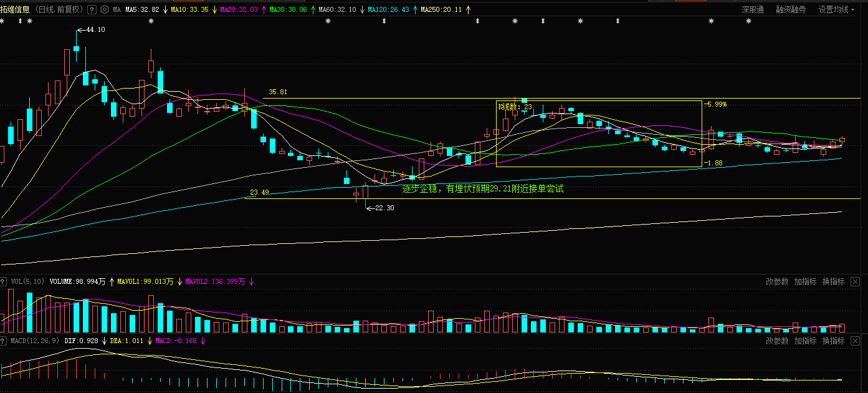
Task: Click 加指标 in the VOL panel
Action: click(x=805, y=282)
